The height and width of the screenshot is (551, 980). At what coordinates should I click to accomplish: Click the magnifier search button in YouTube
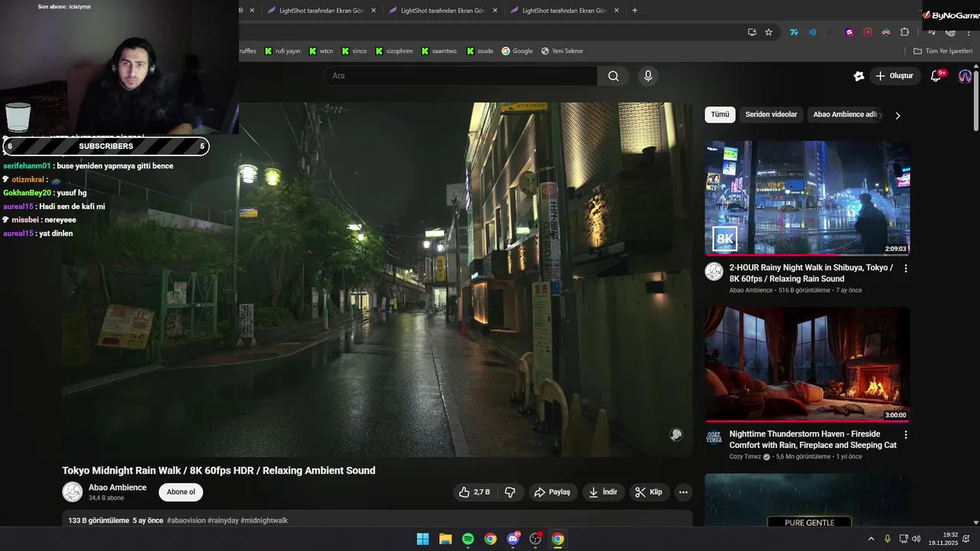pyautogui.click(x=613, y=76)
